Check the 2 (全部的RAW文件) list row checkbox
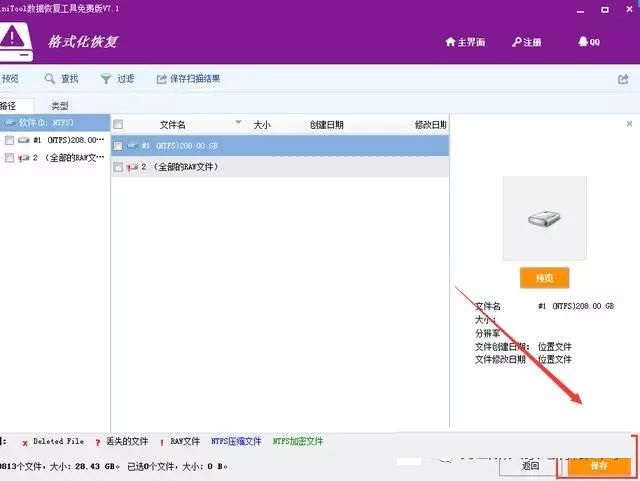Screen dimensions: 640x481 (118, 167)
